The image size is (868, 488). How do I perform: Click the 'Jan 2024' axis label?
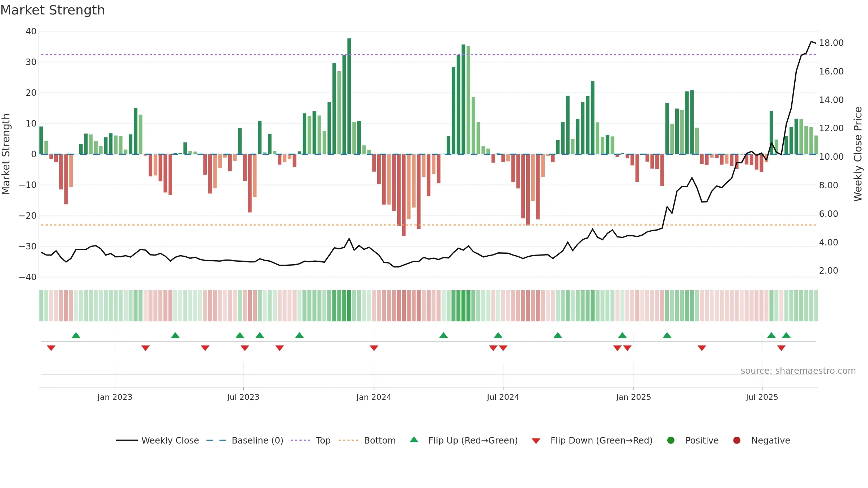374,397
